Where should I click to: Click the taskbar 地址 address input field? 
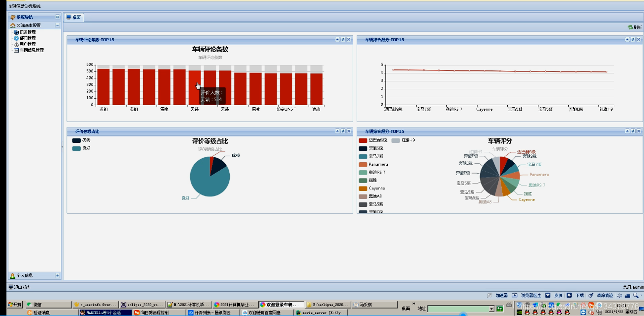pyautogui.click(x=458, y=309)
